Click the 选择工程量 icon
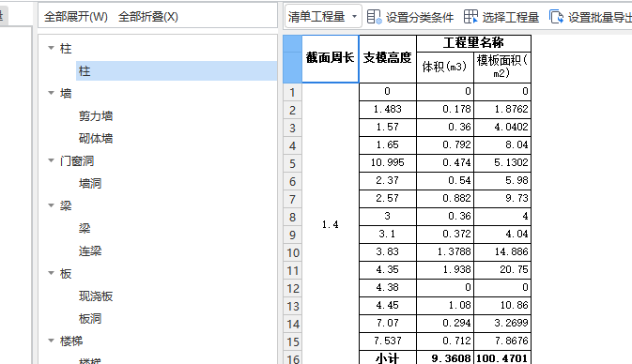 tap(470, 17)
